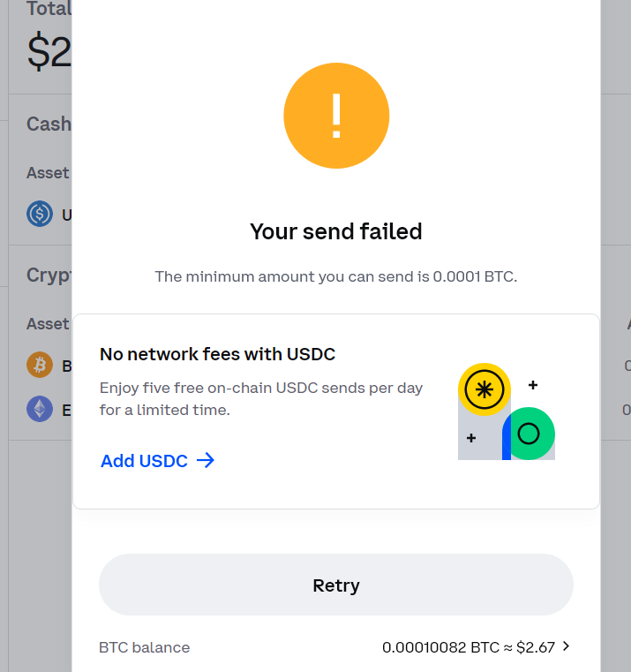631x672 pixels.
Task: Click the arrow icon beside Add USDC
Action: (206, 460)
